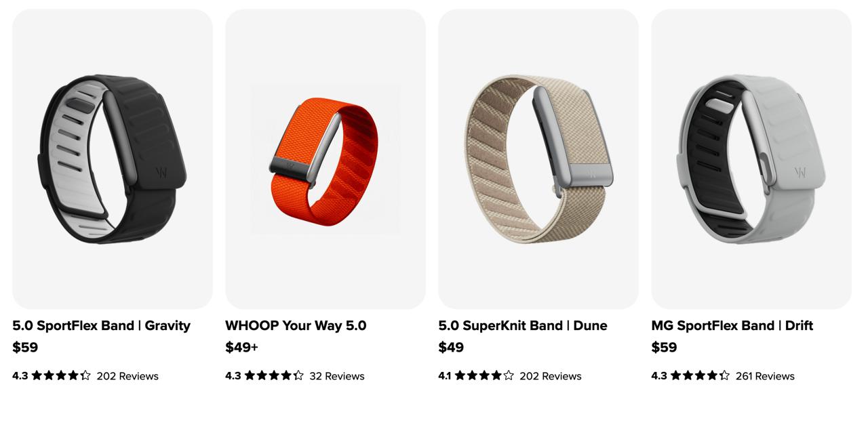Open the 202 Reviews link for Gravity band

pyautogui.click(x=127, y=376)
